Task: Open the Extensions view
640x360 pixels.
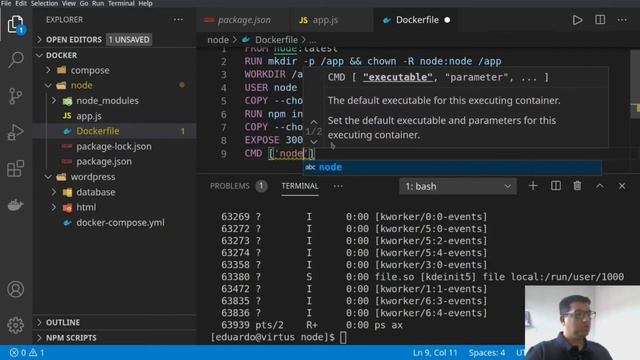Action: (x=16, y=169)
